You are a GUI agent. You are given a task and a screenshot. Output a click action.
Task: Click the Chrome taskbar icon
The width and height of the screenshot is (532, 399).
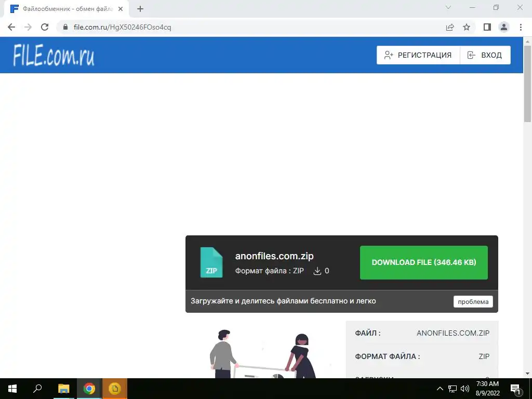pyautogui.click(x=89, y=389)
